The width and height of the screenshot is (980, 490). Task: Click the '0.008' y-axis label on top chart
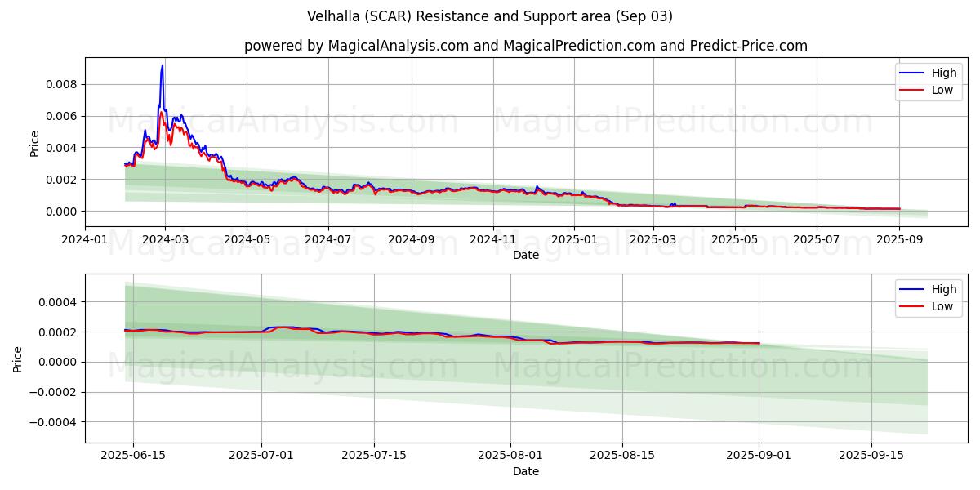pos(61,84)
